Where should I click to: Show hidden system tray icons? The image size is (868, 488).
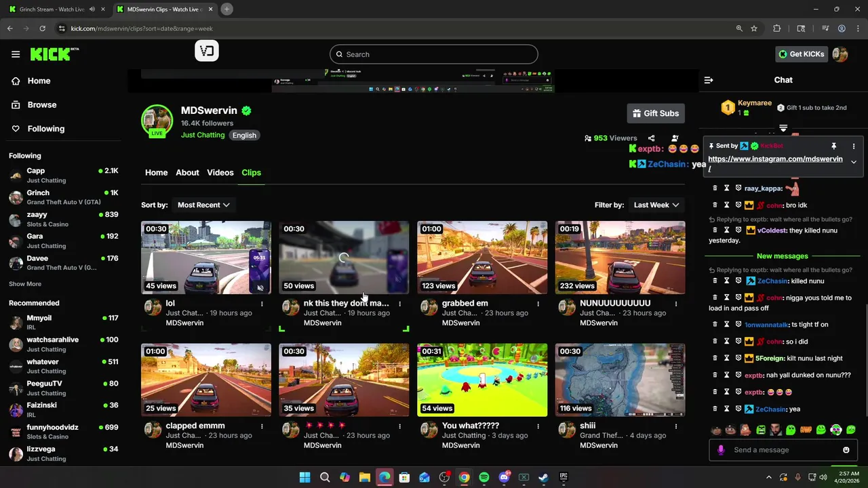(768, 478)
